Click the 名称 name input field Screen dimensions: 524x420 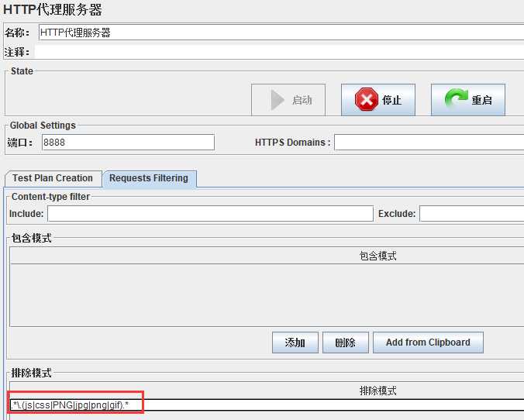pos(281,33)
